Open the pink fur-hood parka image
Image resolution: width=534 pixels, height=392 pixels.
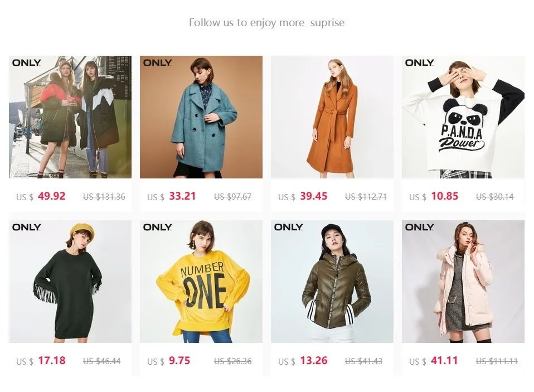click(x=463, y=281)
